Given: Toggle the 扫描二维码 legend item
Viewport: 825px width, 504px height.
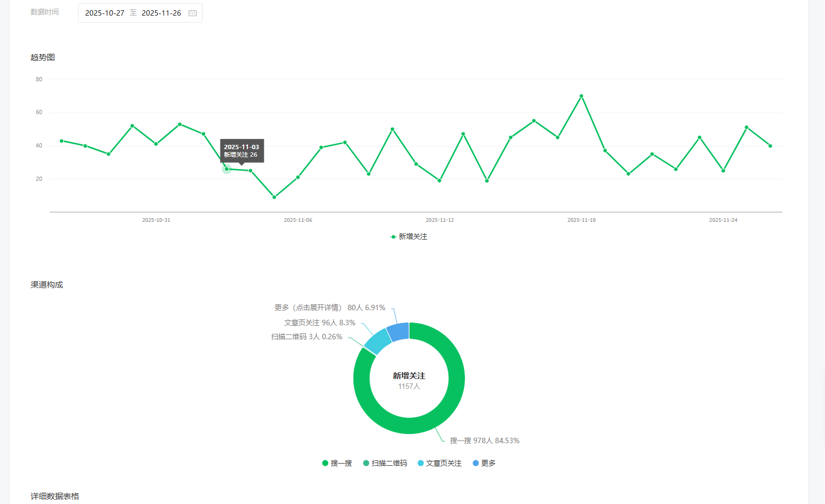Looking at the screenshot, I should 385,463.
